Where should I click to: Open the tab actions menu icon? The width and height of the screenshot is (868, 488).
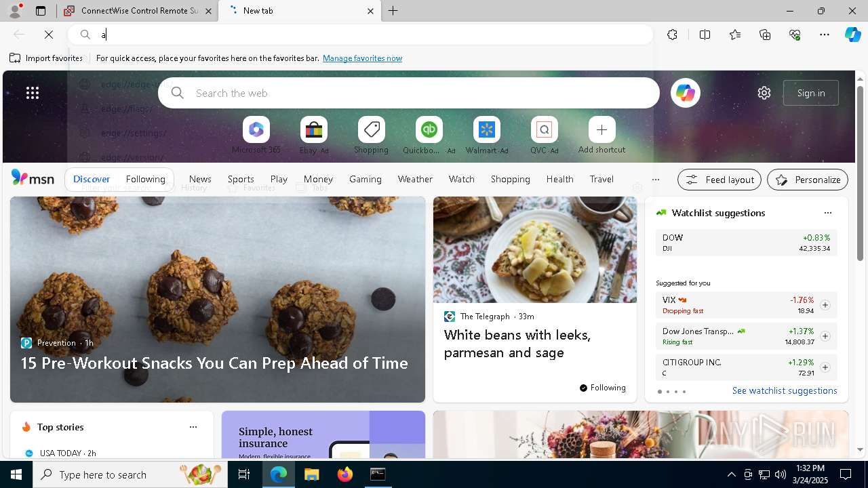(x=41, y=11)
